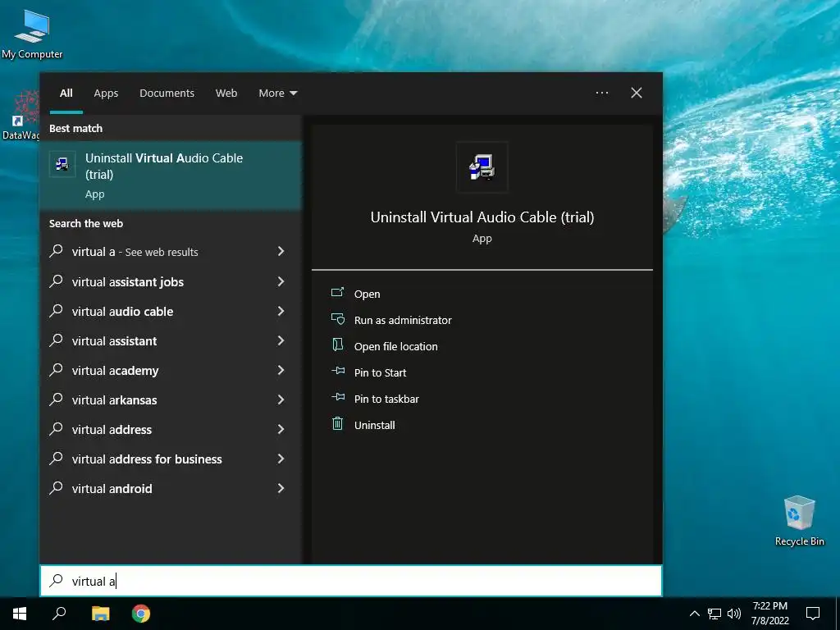Expand the 'virtual android' arrow
The height and width of the screenshot is (630, 840).
(281, 488)
